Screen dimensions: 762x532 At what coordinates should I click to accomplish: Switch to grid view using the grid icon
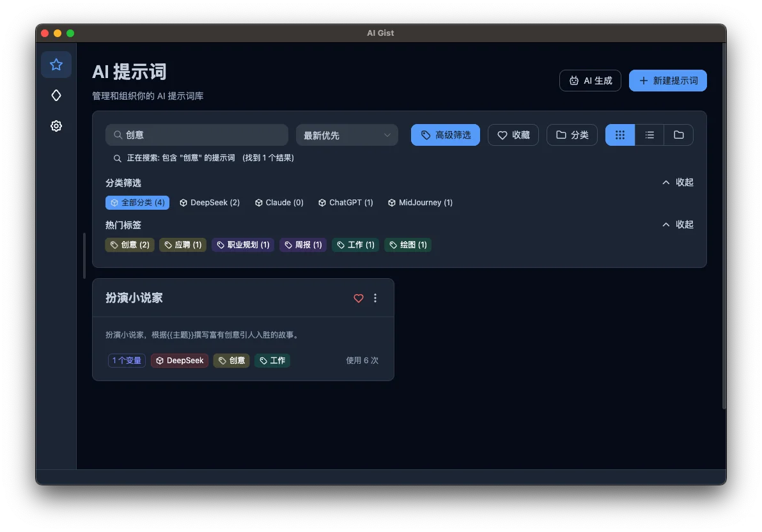pos(619,135)
